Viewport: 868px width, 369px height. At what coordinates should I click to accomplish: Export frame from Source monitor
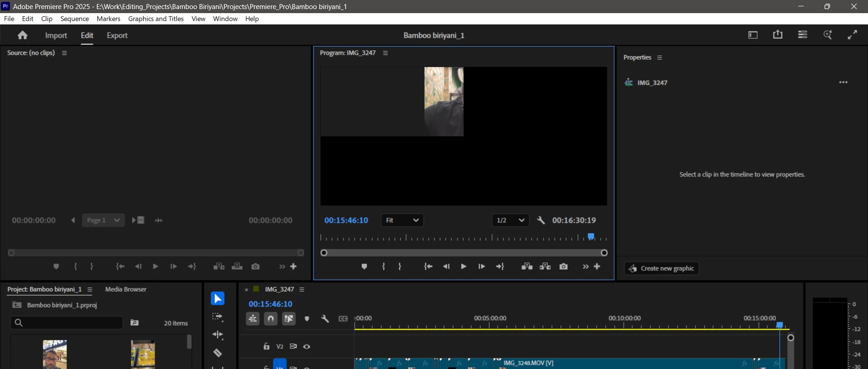(256, 267)
